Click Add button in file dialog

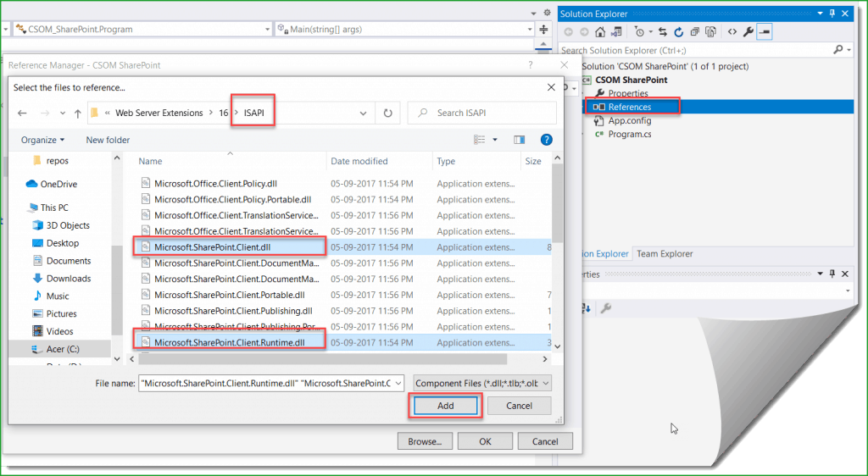pos(446,406)
